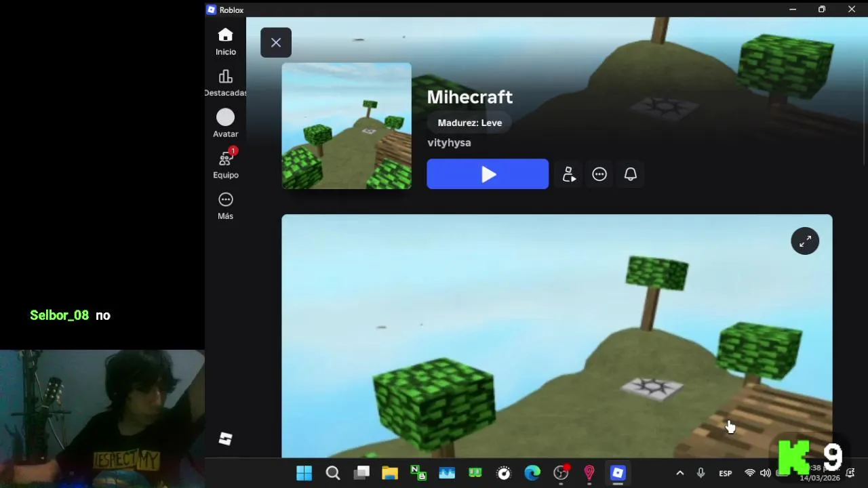868x488 pixels.
Task: Open the Avatar section
Action: tap(226, 123)
